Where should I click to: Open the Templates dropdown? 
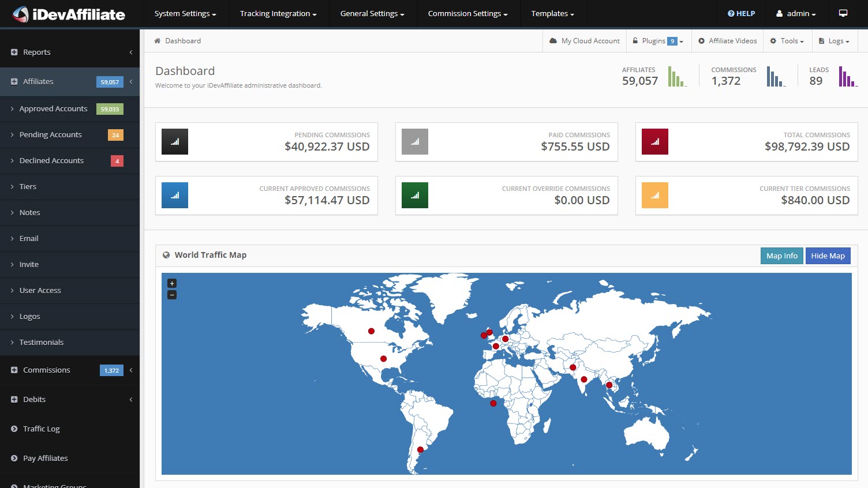pos(552,14)
